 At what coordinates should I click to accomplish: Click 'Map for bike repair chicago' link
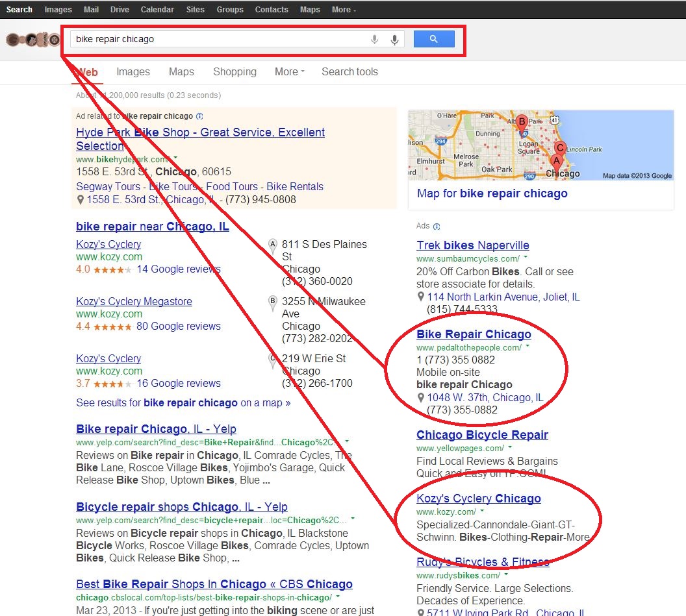coord(492,193)
